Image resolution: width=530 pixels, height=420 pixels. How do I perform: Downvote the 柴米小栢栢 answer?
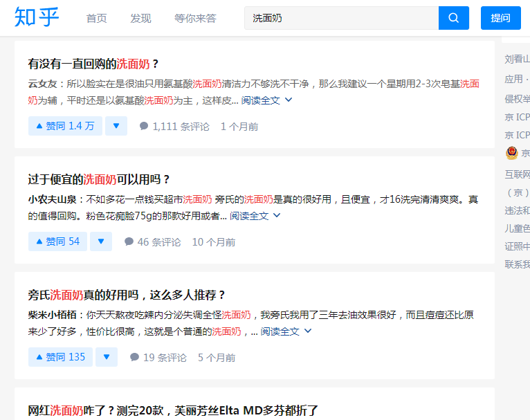pyautogui.click(x=107, y=357)
